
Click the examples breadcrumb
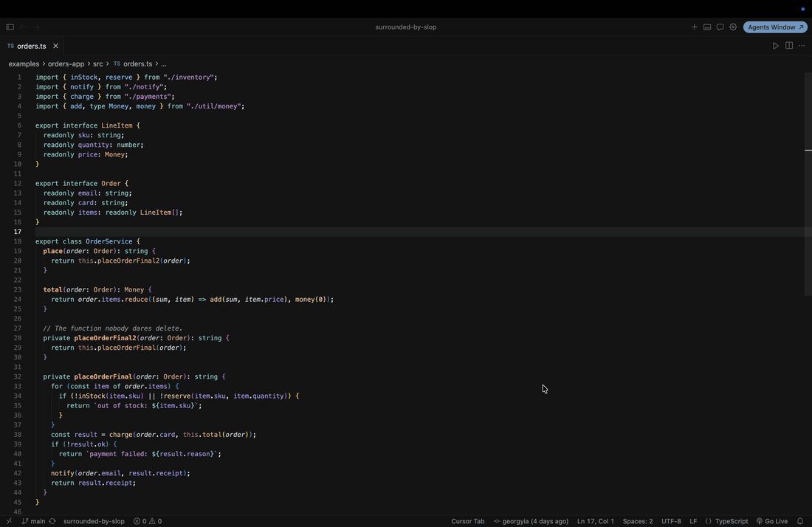24,63
